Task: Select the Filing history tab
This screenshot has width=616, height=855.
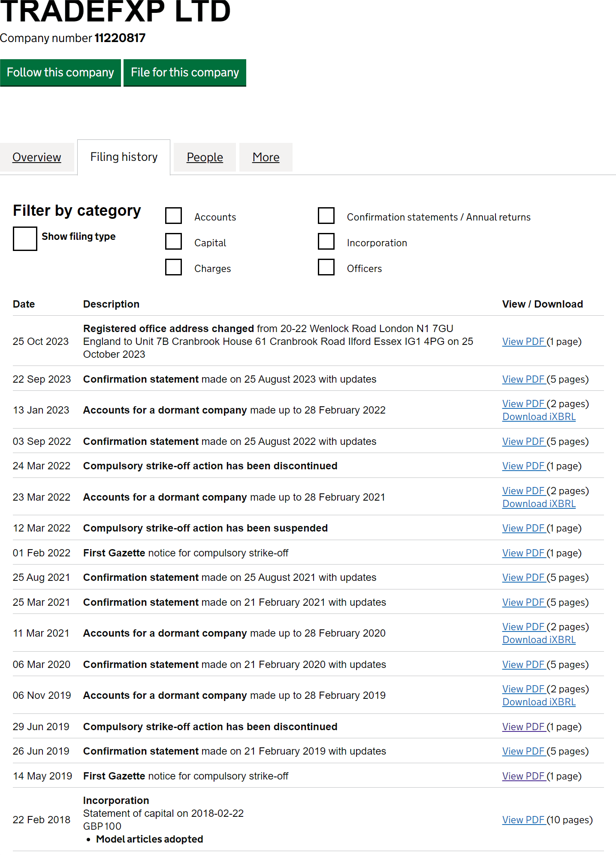Action: 124,157
